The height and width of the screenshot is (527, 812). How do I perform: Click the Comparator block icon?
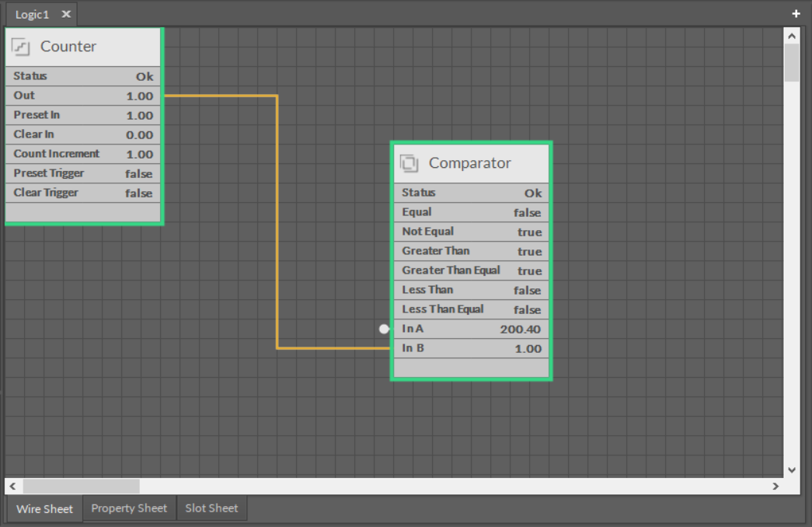coord(409,164)
